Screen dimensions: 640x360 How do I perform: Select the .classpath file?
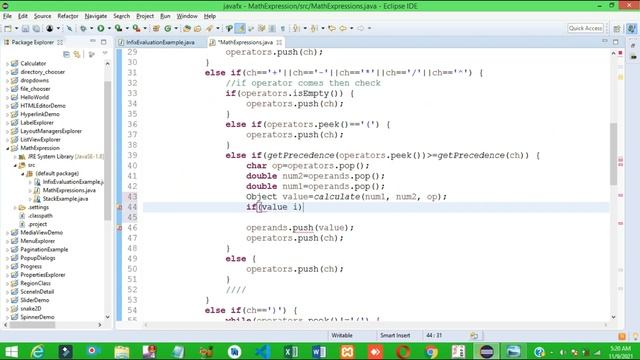coord(40,216)
